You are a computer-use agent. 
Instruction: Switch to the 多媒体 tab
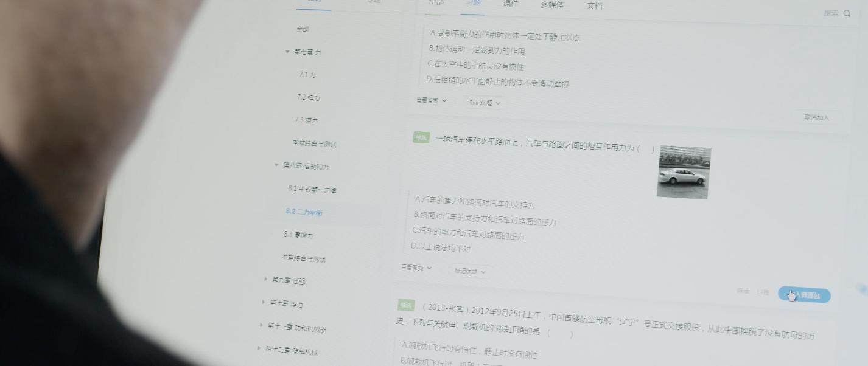(x=552, y=4)
